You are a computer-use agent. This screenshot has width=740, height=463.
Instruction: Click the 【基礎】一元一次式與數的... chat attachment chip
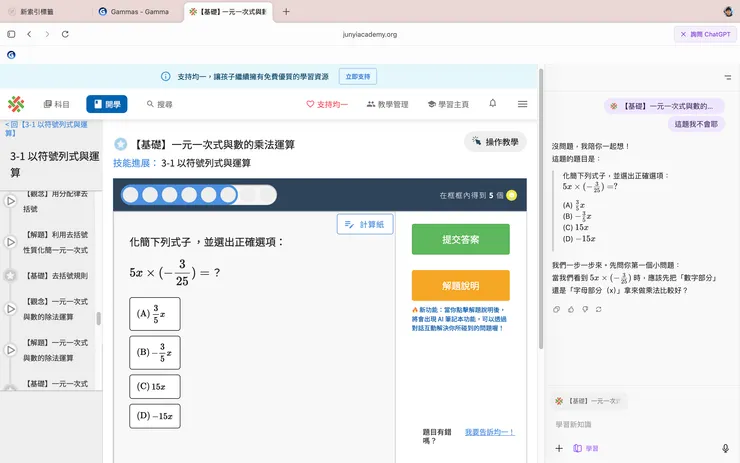coord(664,106)
